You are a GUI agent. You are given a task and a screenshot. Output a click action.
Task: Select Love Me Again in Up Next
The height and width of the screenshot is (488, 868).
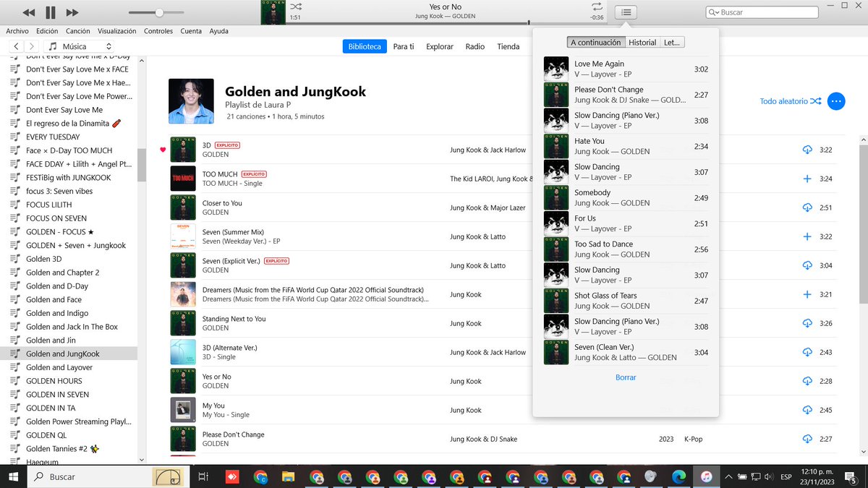pyautogui.click(x=626, y=69)
